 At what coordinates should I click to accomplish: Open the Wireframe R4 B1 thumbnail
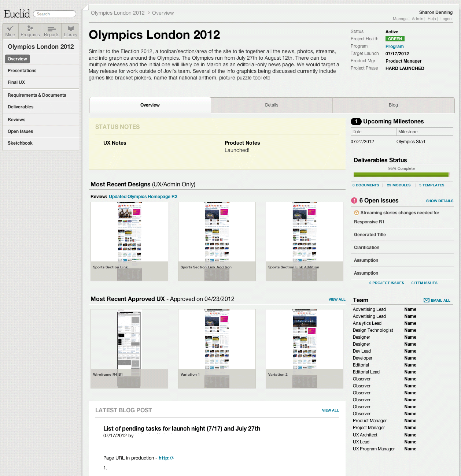(x=129, y=349)
